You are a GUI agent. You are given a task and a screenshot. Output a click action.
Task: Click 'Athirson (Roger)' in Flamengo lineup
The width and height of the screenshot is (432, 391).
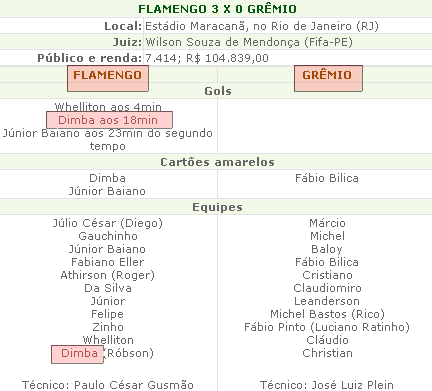click(x=108, y=275)
